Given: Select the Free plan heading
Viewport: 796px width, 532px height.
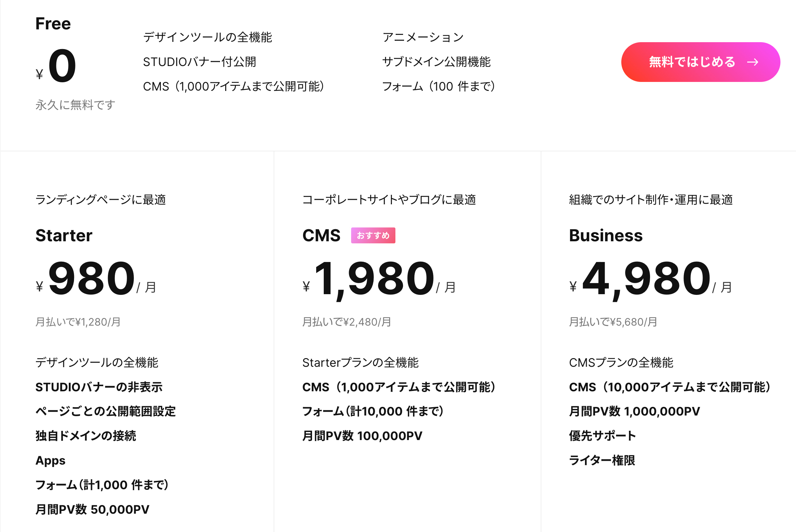Looking at the screenshot, I should click(x=53, y=24).
